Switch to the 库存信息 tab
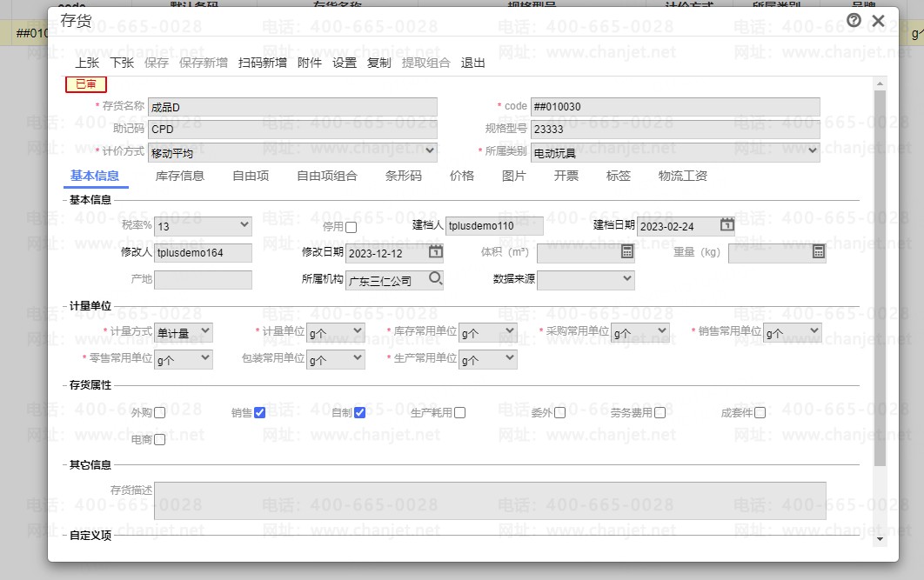 pos(180,176)
